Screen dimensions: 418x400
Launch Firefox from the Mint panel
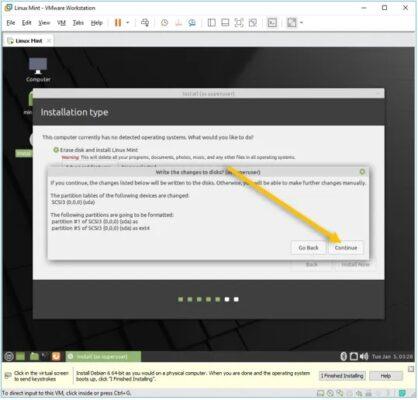[x=56, y=356]
